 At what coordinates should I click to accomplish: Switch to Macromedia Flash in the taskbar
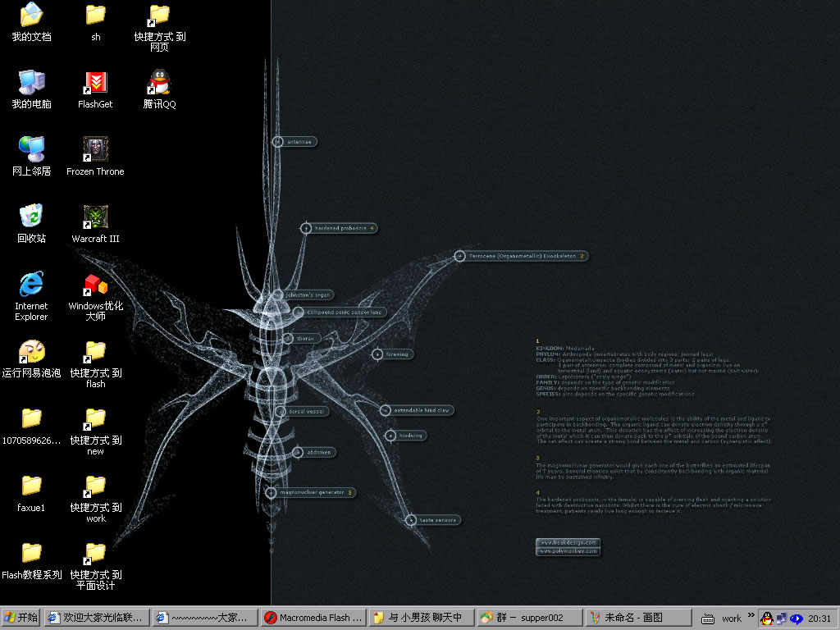[x=313, y=618]
